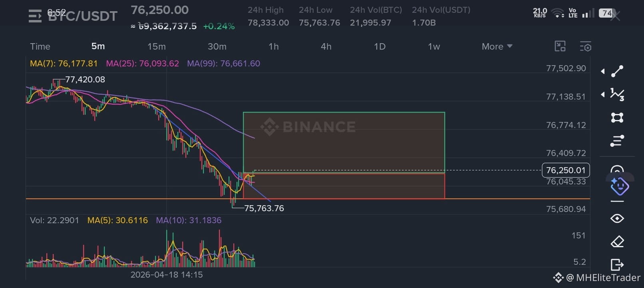Toggle the magnet snap icon behind the AI face
The height and width of the screenshot is (288, 644).
(x=617, y=169)
